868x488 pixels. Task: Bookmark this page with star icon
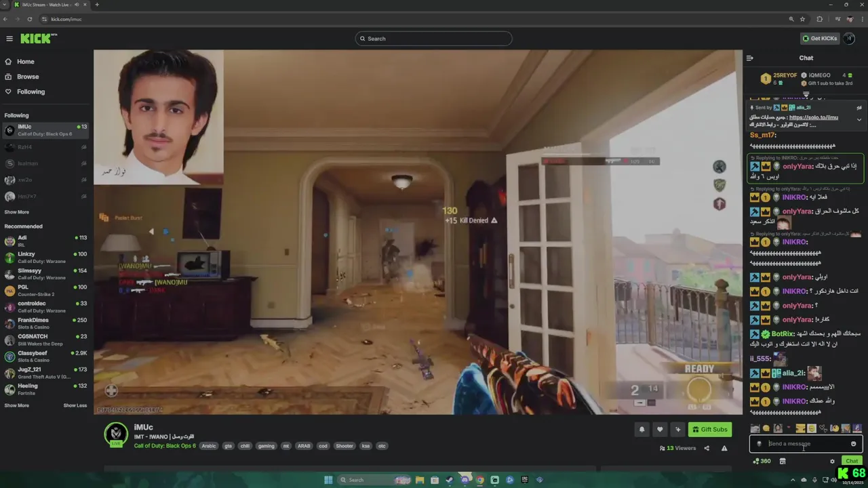pos(802,19)
